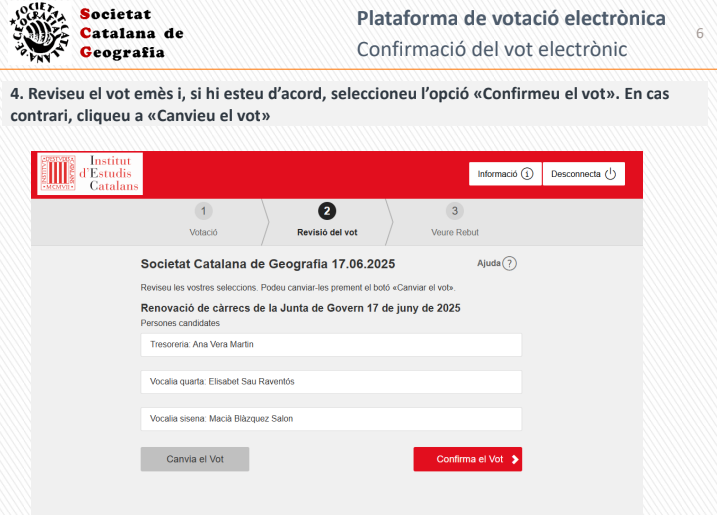
Task: Click the Vocalia sisena Macià Blàzquez Salon field
Action: point(331,419)
